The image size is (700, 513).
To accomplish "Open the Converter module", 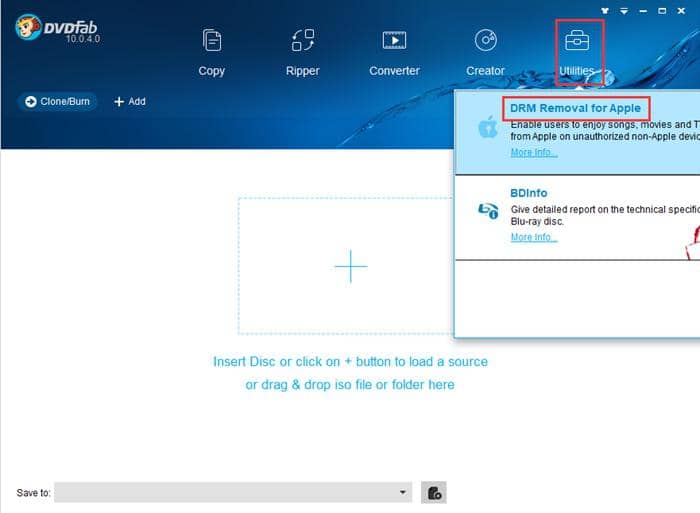I will 394,53.
